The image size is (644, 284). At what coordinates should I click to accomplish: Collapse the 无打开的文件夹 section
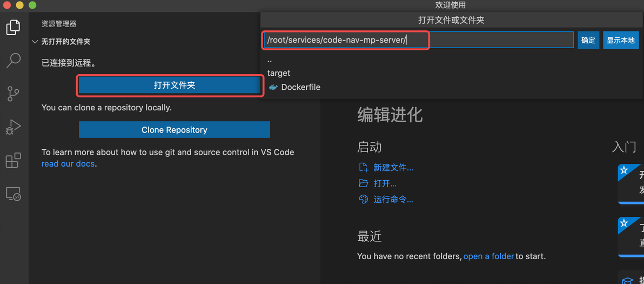36,42
